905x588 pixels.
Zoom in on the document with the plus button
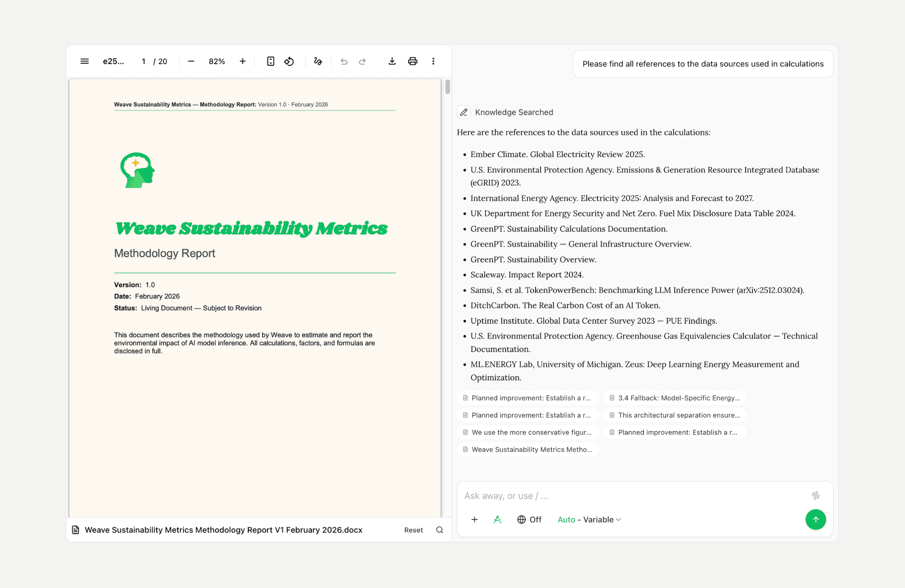tap(242, 61)
